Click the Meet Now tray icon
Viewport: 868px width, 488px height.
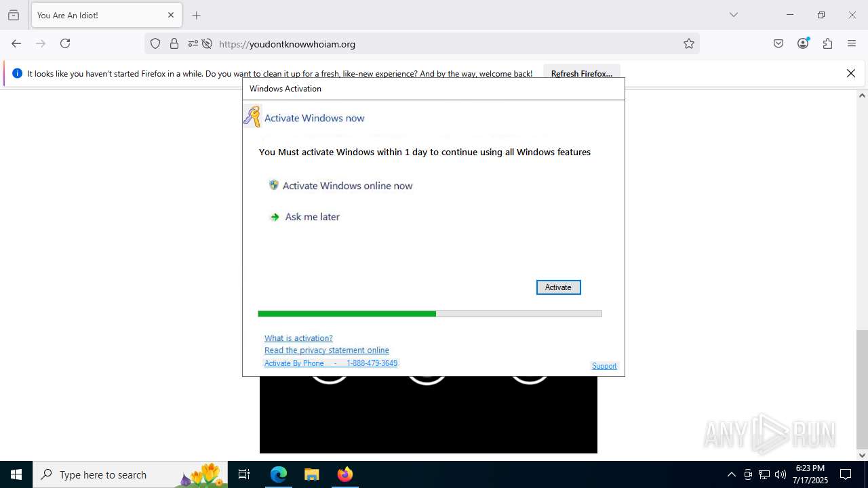748,474
